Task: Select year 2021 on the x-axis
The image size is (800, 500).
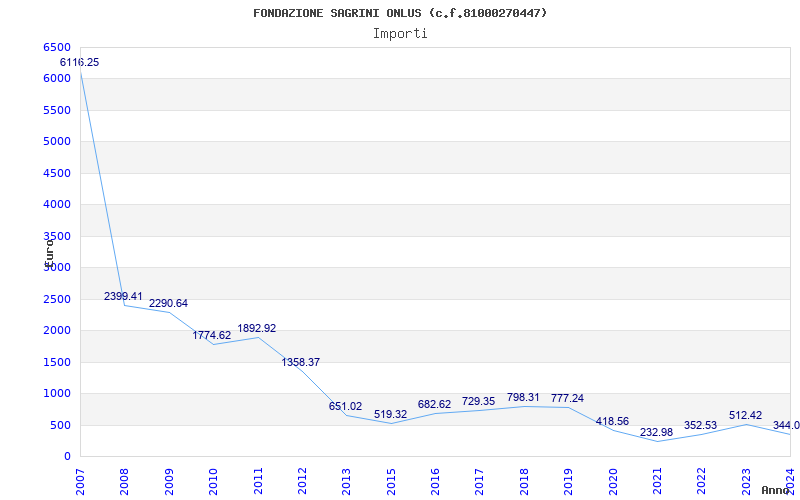Action: [657, 482]
